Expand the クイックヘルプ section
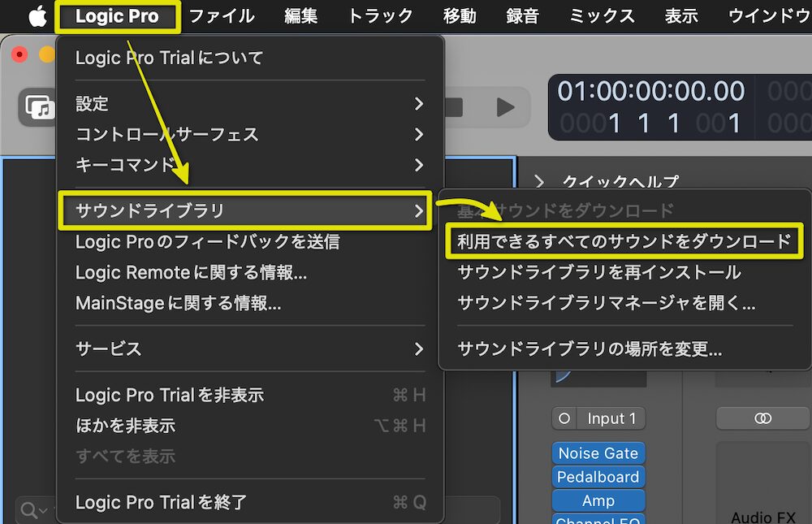 coord(540,181)
